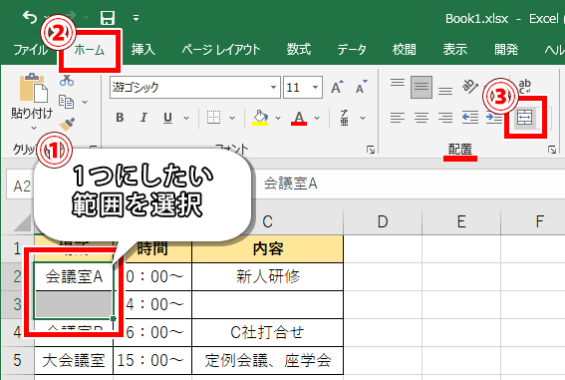The width and height of the screenshot is (565, 380).
Task: Align text right icon
Action: (x=445, y=118)
